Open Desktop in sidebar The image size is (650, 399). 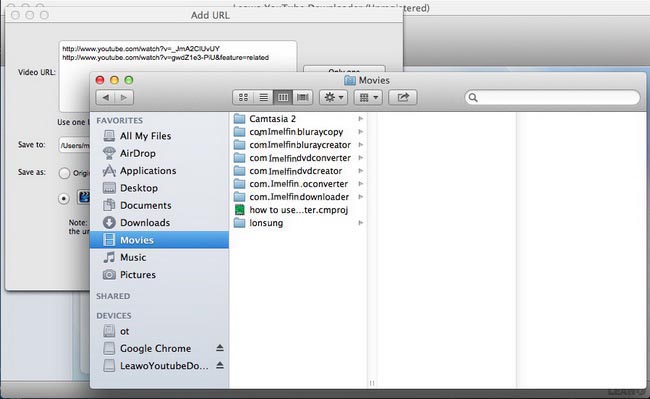pyautogui.click(x=159, y=188)
